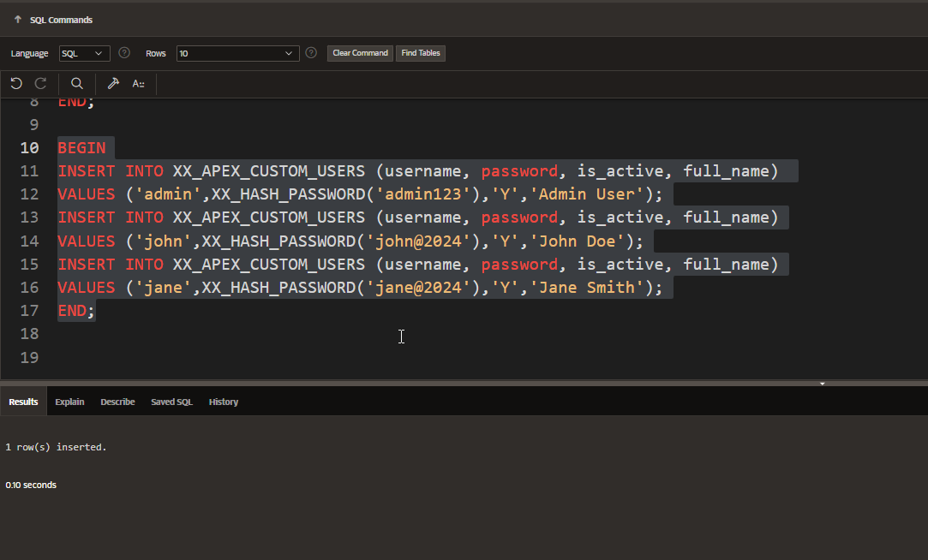Click XX_APEX_CUSTOM_USERS on line 11
The width and height of the screenshot is (928, 560).
[269, 171]
